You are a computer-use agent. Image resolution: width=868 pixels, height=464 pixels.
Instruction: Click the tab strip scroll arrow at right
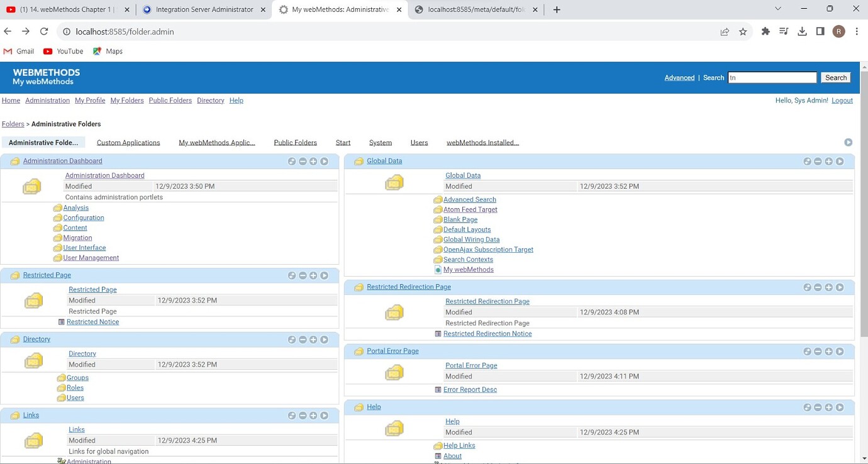(x=849, y=143)
